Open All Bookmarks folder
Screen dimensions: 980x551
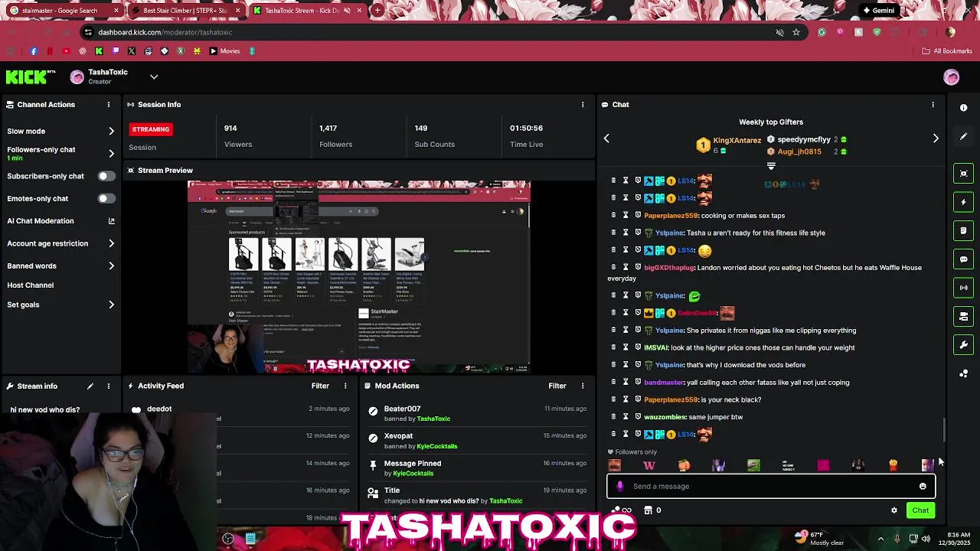coord(947,51)
